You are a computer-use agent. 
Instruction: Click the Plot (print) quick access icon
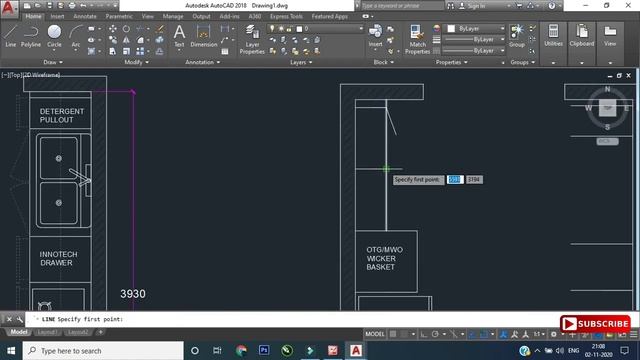(x=72, y=6)
